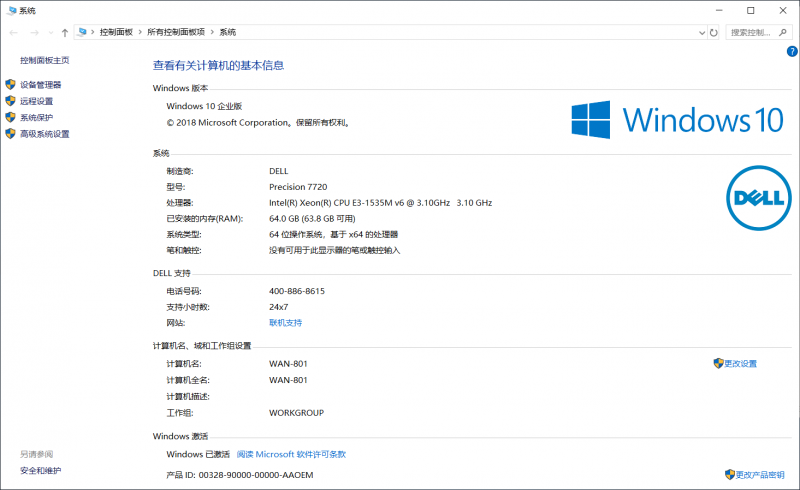Click the system type value 64 位操作系统
This screenshot has height=490, width=800.
click(x=296, y=234)
